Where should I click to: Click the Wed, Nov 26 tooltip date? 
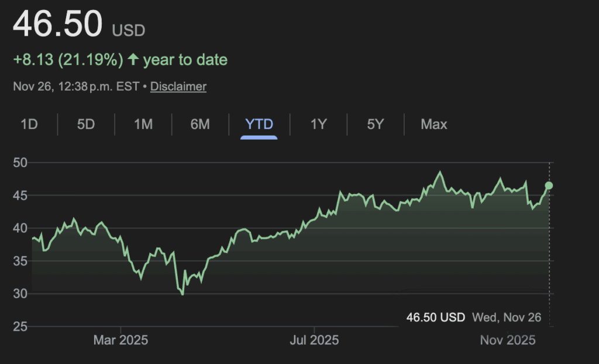coord(507,317)
